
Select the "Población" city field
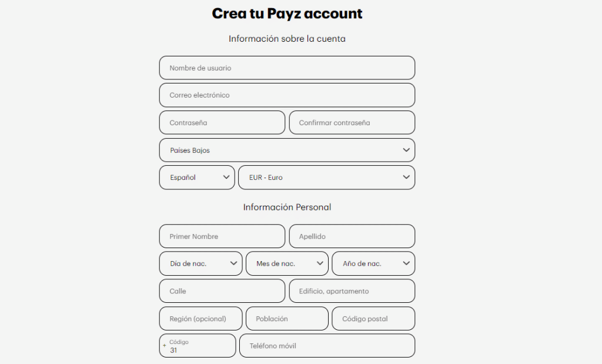pos(287,318)
